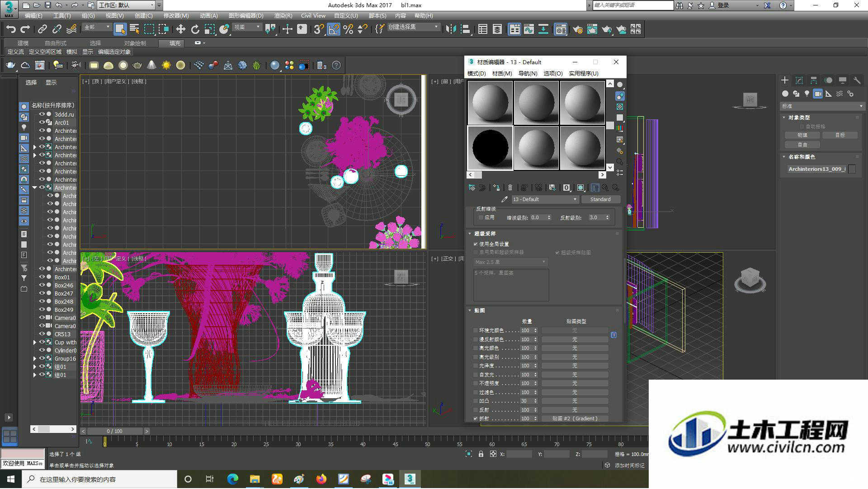Expand the Cup with tree item
The image size is (868, 489).
(x=35, y=343)
